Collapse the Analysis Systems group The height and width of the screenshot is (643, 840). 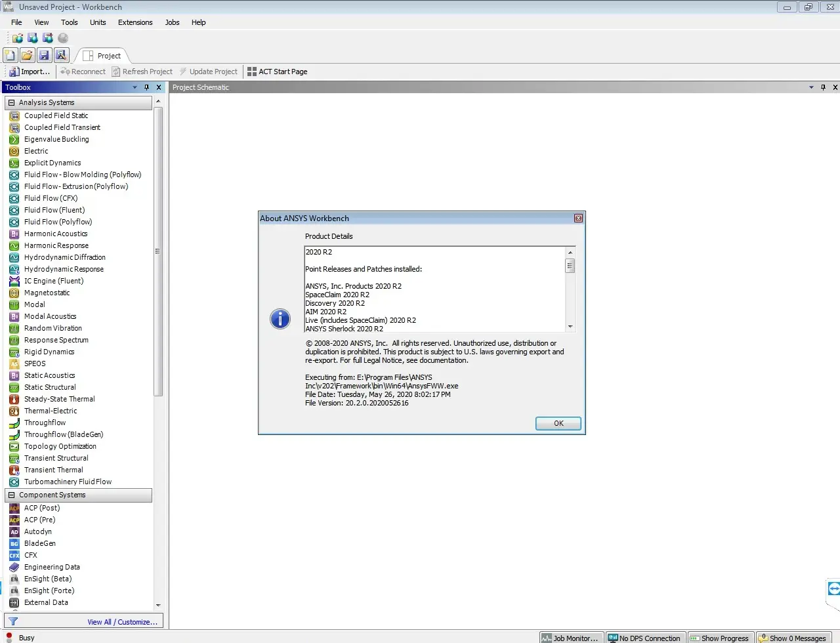pyautogui.click(x=11, y=102)
